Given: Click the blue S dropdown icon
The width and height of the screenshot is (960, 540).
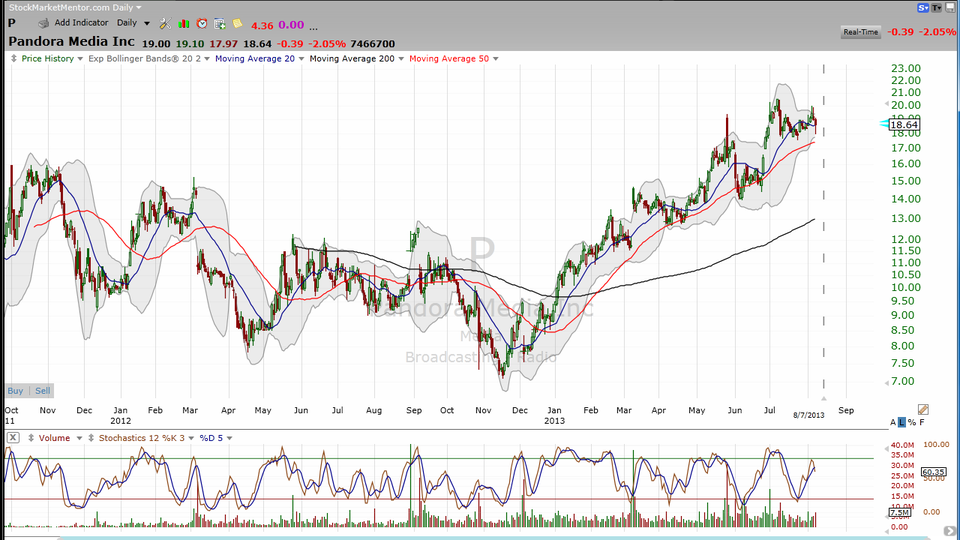Looking at the screenshot, I should click(x=923, y=7).
